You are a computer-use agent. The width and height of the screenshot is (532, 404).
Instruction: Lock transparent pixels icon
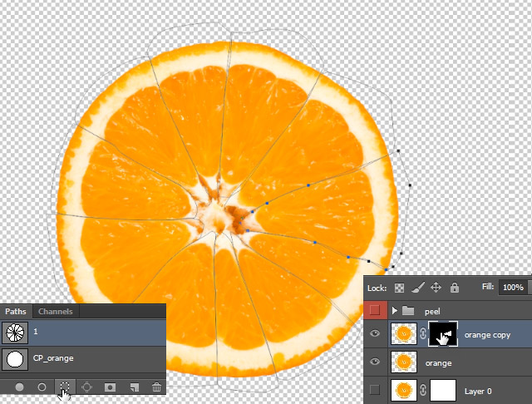click(x=399, y=288)
